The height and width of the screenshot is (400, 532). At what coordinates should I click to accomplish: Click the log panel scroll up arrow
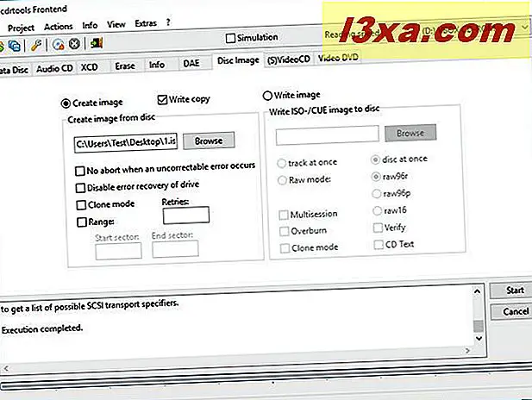(478, 291)
